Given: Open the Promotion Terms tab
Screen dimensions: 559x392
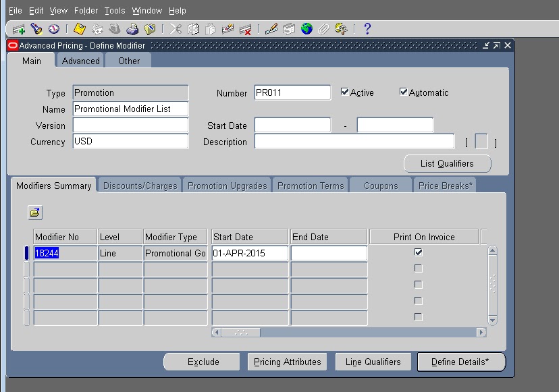Looking at the screenshot, I should 311,186.
